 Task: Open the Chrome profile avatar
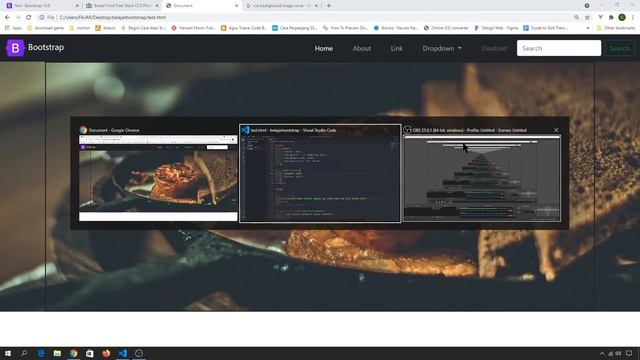pos(622,17)
